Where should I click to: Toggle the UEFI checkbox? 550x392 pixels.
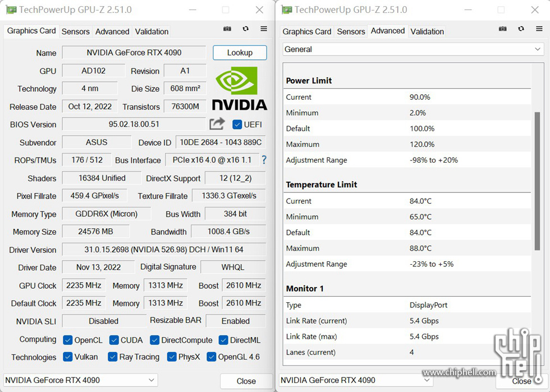(x=237, y=124)
